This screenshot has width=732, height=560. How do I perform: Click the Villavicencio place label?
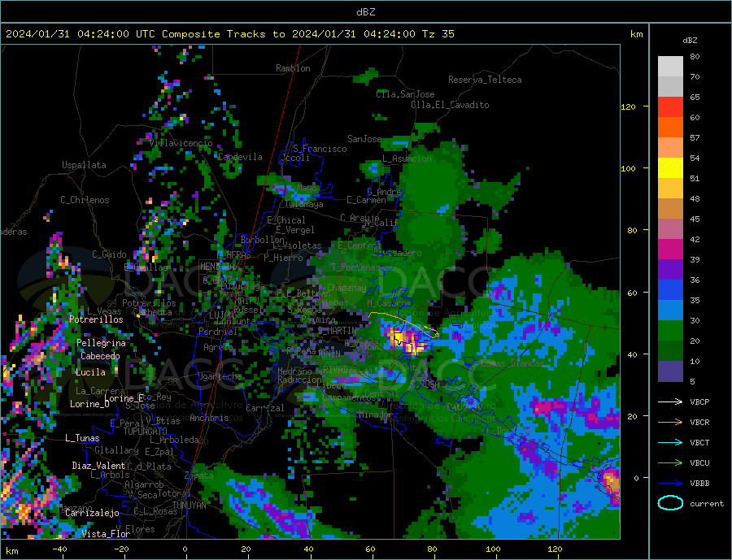181,143
